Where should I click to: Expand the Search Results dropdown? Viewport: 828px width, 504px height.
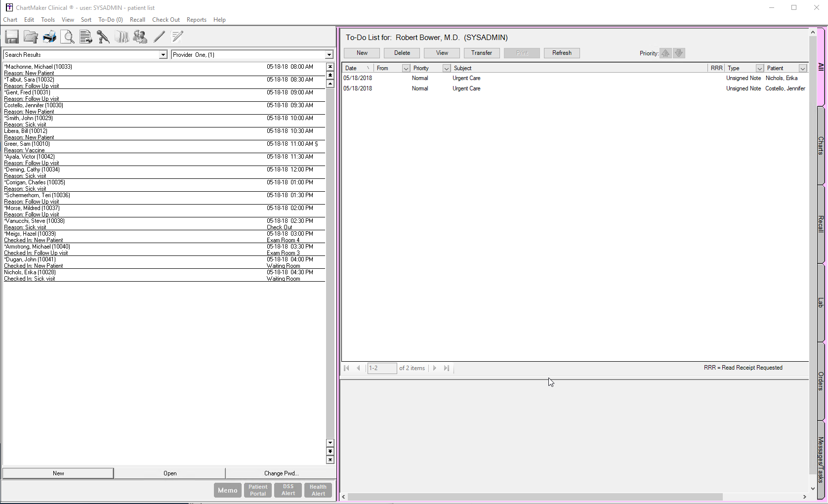(x=163, y=55)
